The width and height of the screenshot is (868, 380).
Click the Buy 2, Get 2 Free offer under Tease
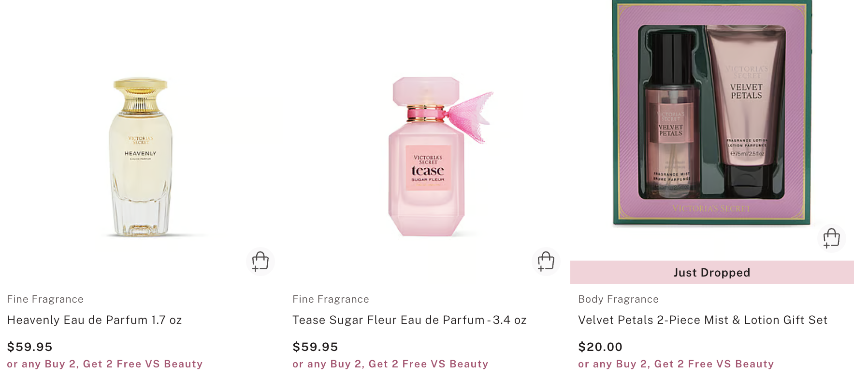pos(391,364)
